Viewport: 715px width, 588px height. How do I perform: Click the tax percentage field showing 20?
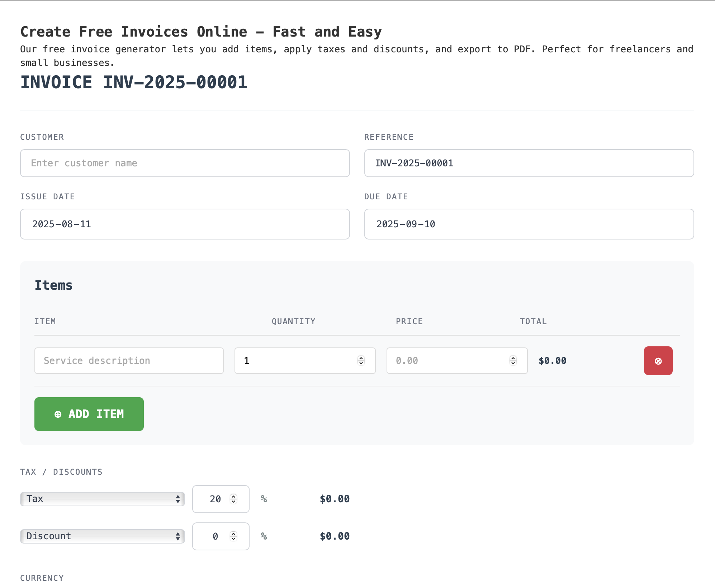(221, 499)
